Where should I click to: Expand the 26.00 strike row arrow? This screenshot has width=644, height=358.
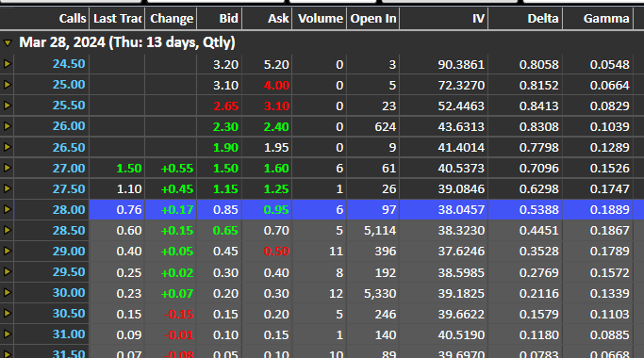[x=7, y=126]
